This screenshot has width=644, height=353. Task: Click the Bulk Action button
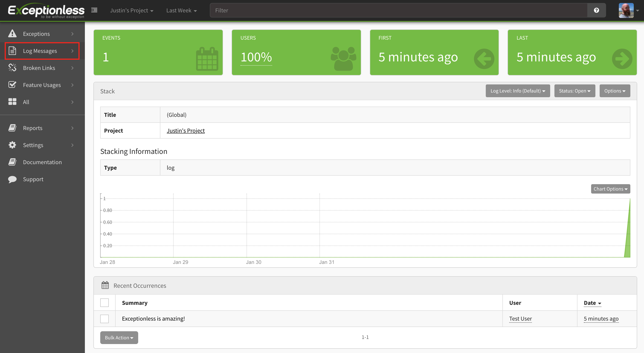pos(119,337)
